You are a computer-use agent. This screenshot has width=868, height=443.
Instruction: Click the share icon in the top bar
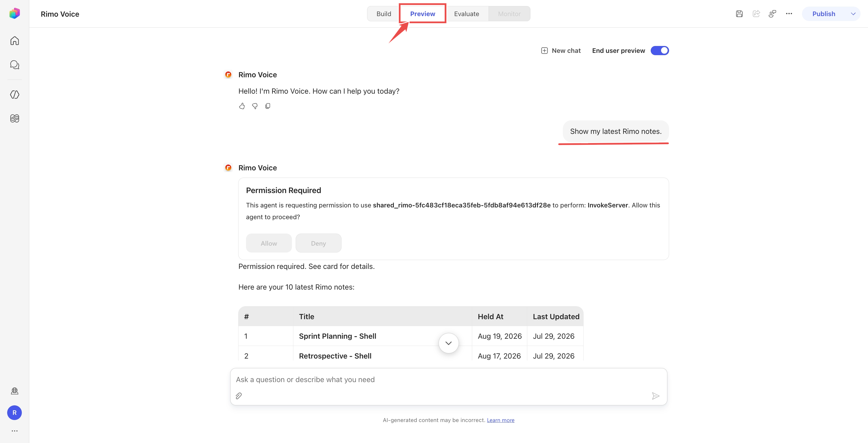click(756, 14)
